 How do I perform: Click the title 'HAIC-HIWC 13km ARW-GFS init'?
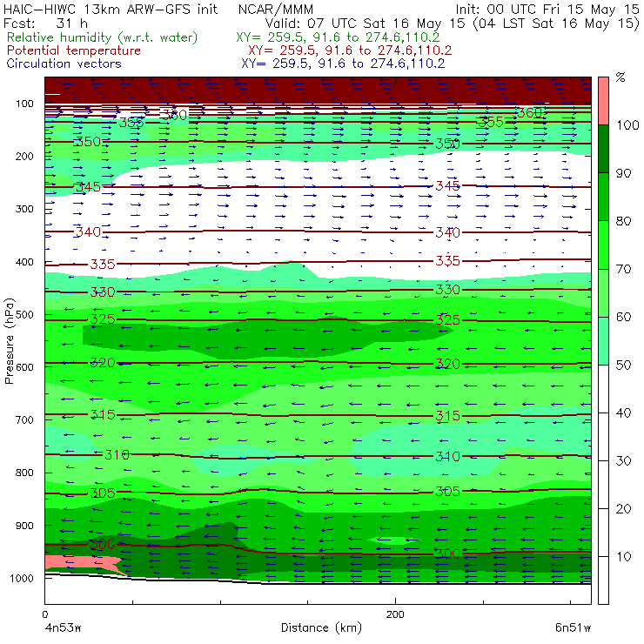111,10
